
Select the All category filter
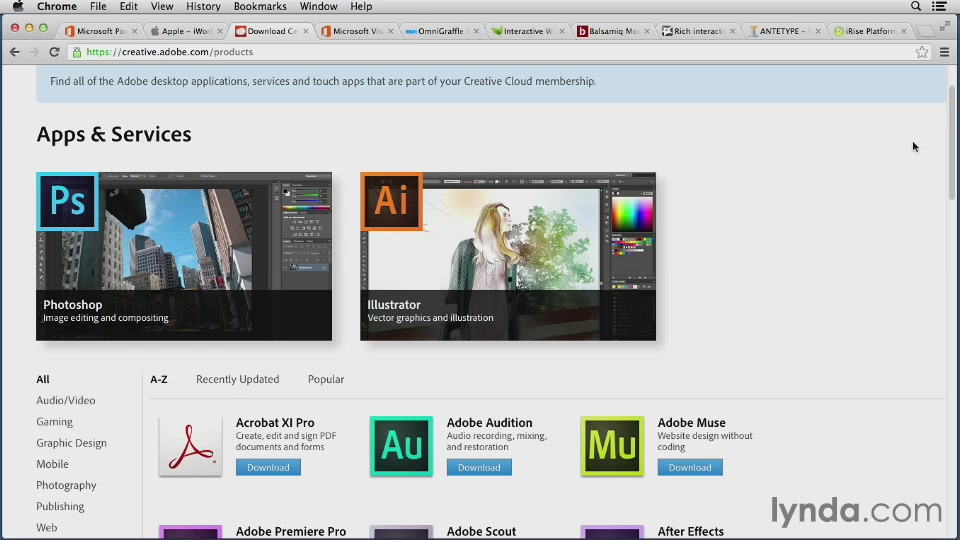coord(43,379)
